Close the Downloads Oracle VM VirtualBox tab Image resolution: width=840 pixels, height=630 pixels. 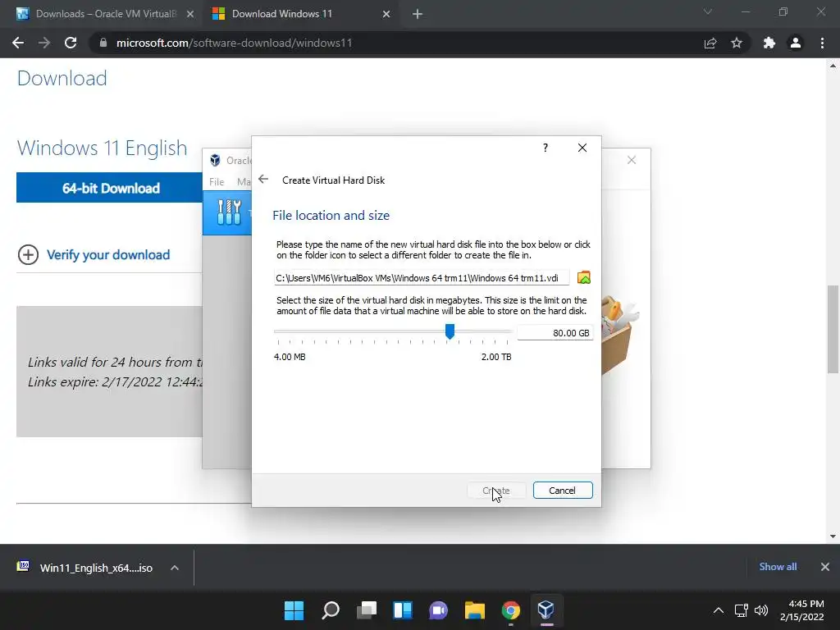click(190, 14)
